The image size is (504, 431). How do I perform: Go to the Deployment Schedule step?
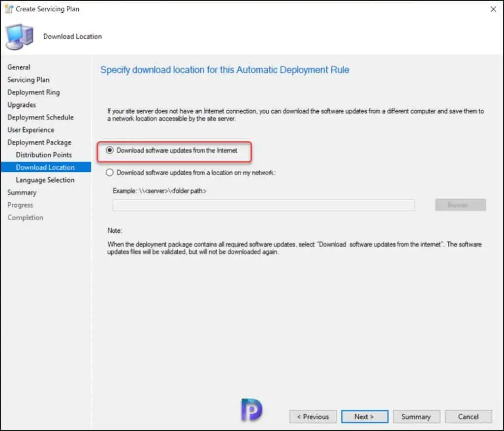tap(40, 117)
